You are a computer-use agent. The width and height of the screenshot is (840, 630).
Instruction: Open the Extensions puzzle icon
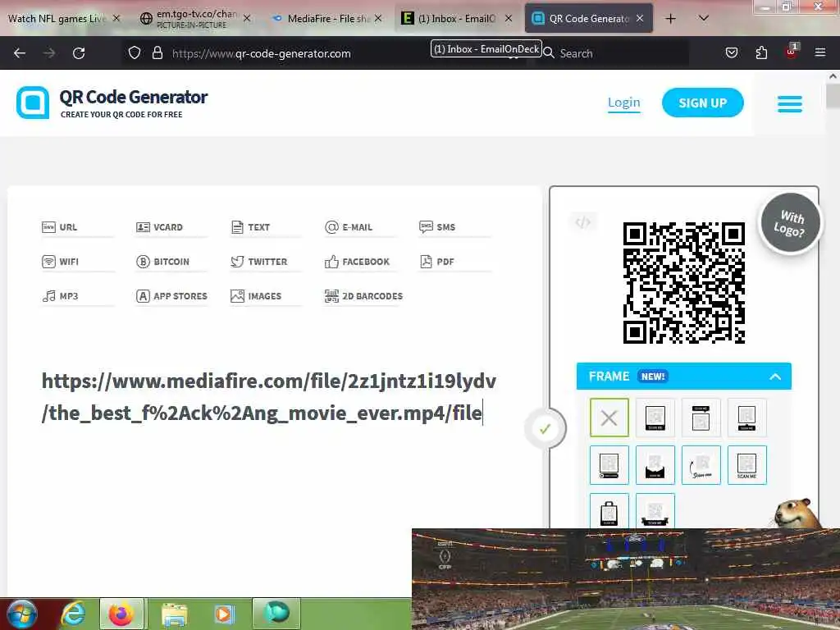(x=761, y=53)
